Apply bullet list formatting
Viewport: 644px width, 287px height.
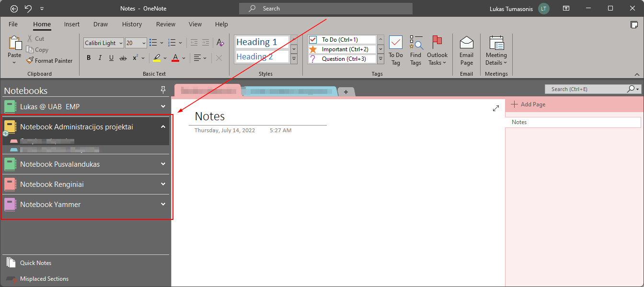153,43
